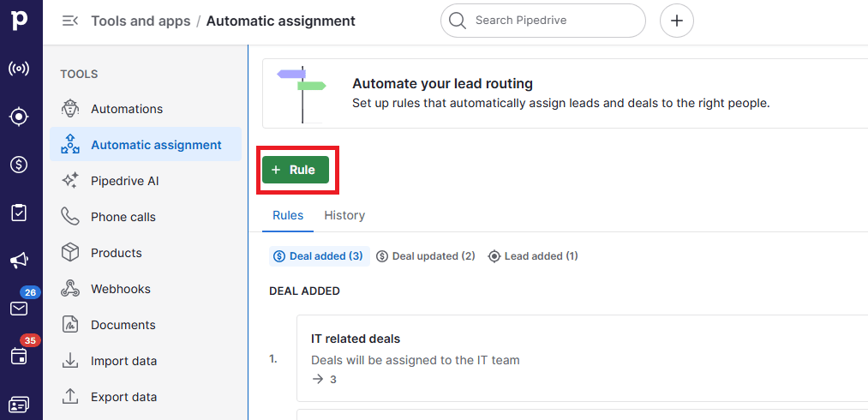868x420 pixels.
Task: Select Automatic assignment menu item
Action: (x=146, y=145)
